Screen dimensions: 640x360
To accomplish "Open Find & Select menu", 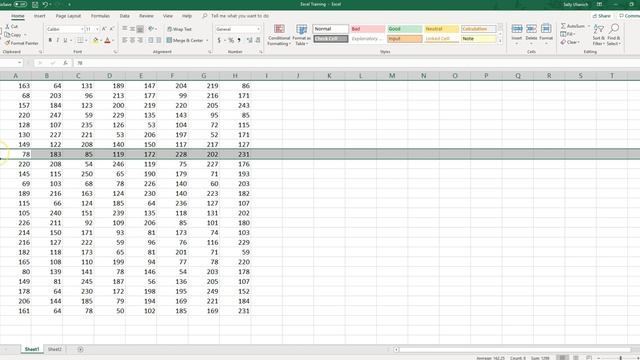I will point(613,35).
